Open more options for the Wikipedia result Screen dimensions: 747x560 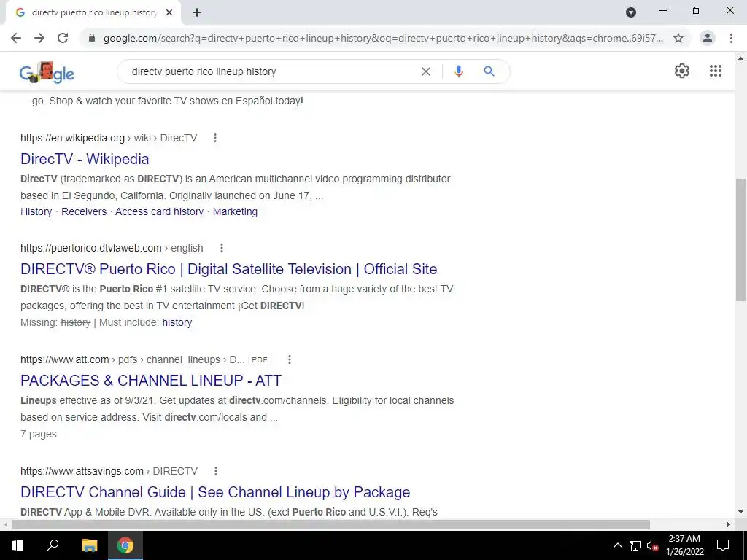215,138
